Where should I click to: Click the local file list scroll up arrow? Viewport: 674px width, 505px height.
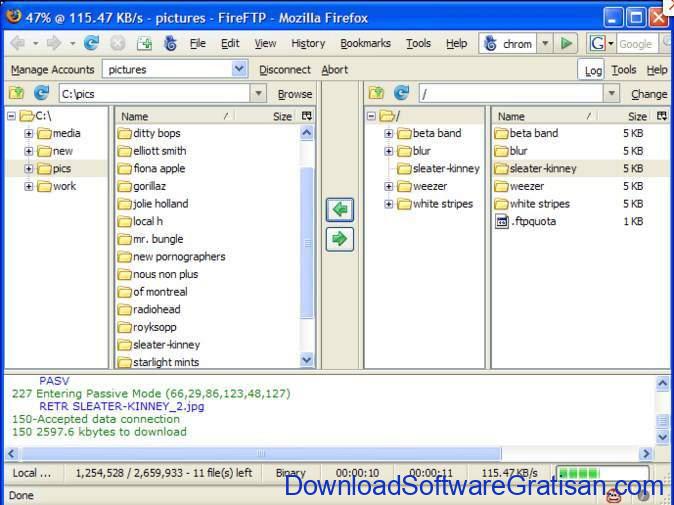coord(307,133)
